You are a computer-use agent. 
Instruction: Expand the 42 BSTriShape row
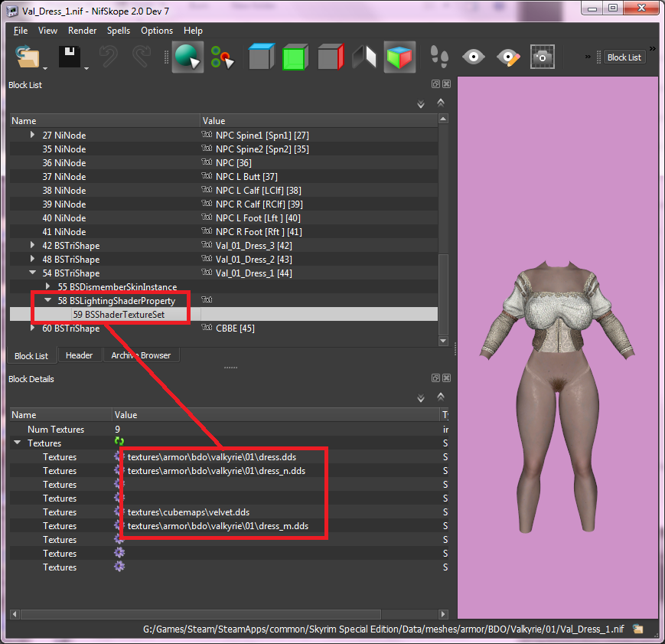tap(33, 245)
